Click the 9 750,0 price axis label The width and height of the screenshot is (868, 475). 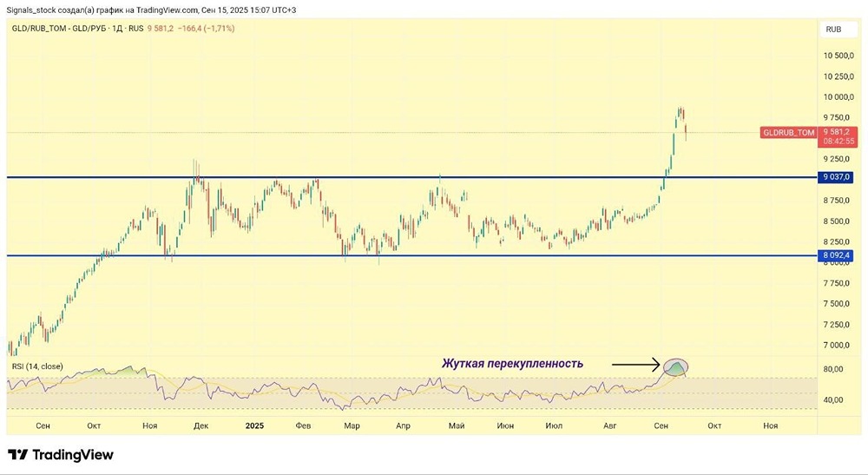[x=836, y=117]
